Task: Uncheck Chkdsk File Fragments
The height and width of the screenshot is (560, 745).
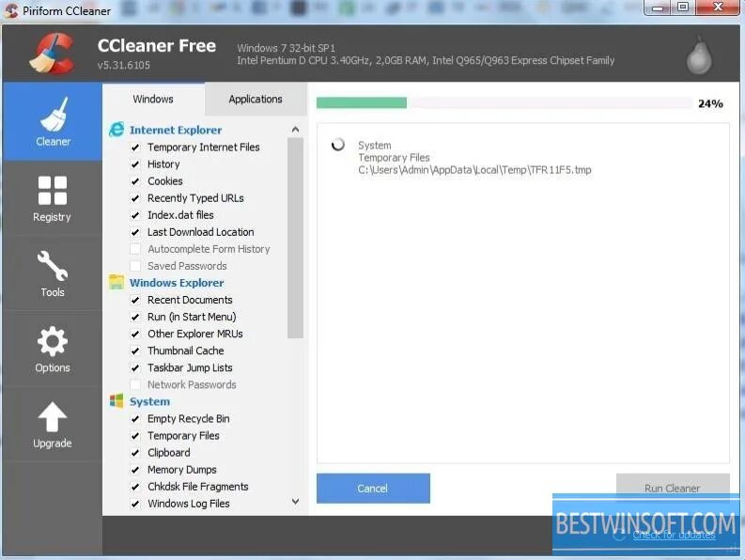Action: click(x=135, y=487)
